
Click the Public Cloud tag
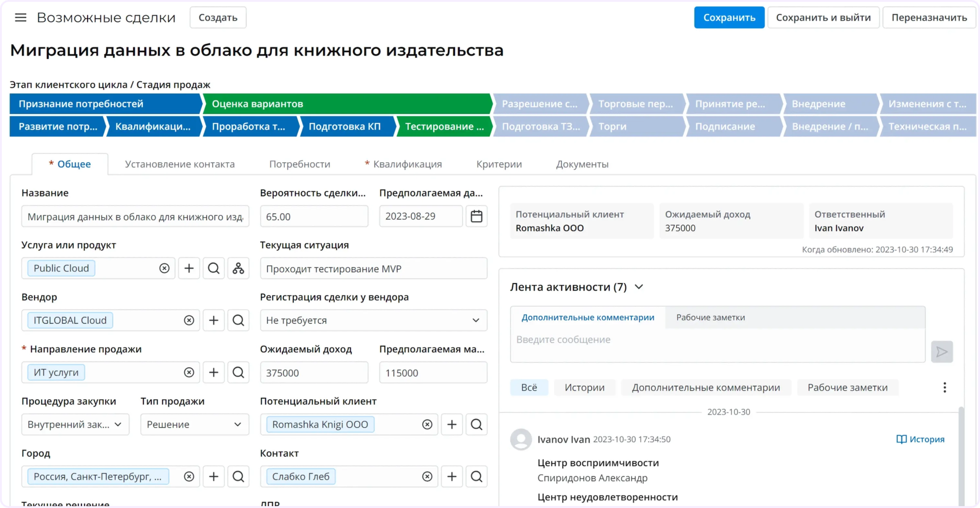(x=61, y=268)
